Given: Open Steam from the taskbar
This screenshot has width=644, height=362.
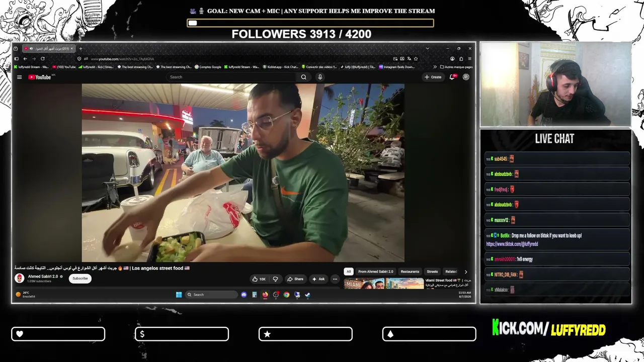Looking at the screenshot, I should (x=307, y=295).
